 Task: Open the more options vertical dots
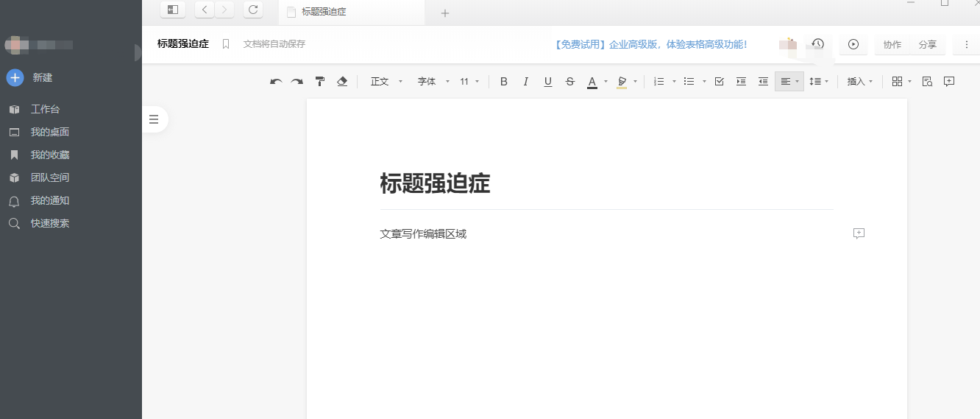(x=966, y=44)
